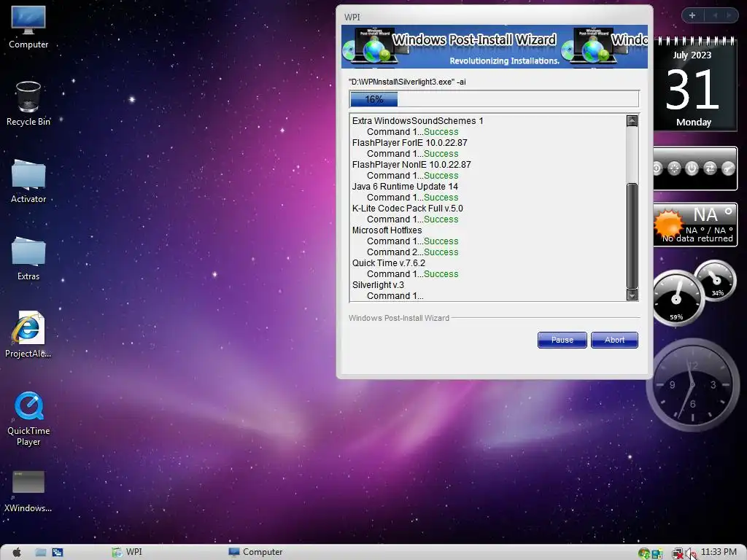Click the power shutdown icon in the gadget

[x=692, y=168]
